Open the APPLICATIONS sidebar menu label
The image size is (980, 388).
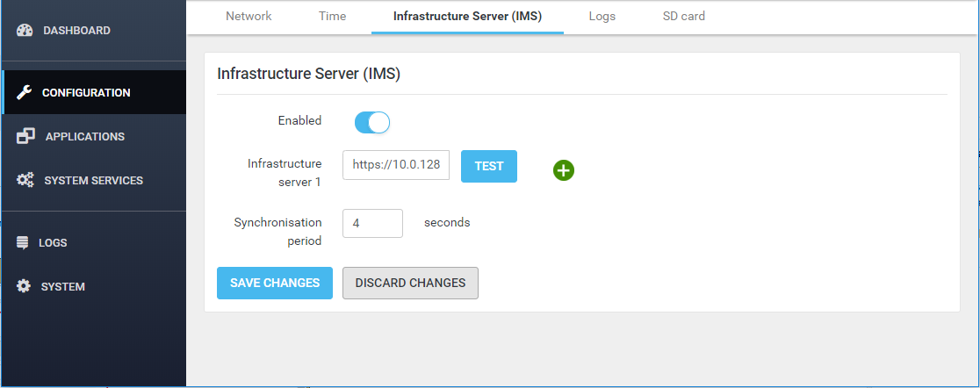[84, 137]
